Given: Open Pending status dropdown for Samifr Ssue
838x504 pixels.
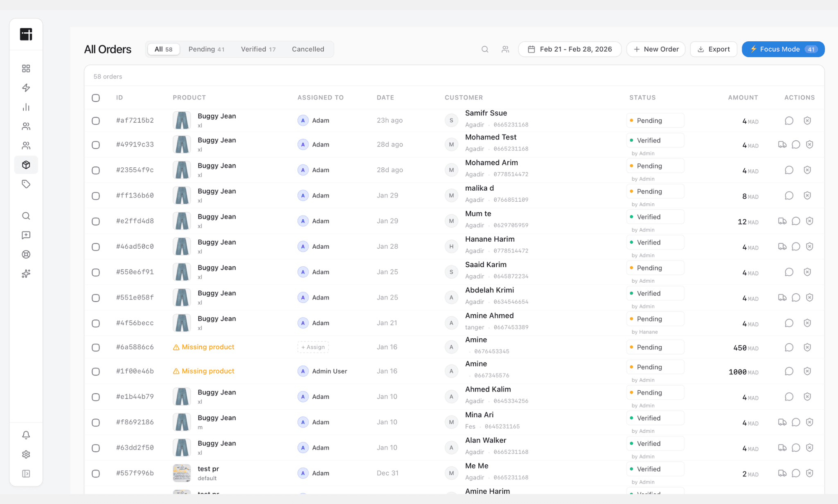Looking at the screenshot, I should [x=655, y=121].
